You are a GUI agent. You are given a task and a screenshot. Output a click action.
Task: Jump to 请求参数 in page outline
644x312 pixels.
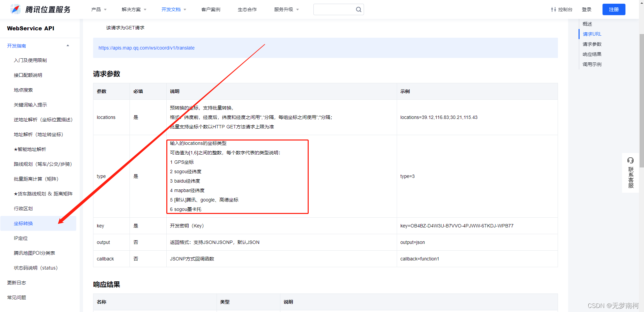coord(592,44)
